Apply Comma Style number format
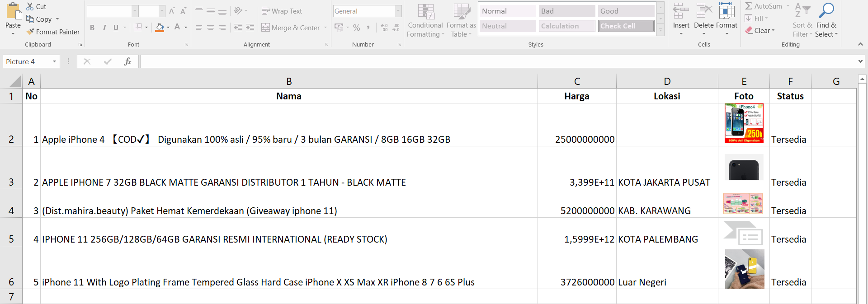Viewport: 868px width, 304px height. click(x=368, y=28)
